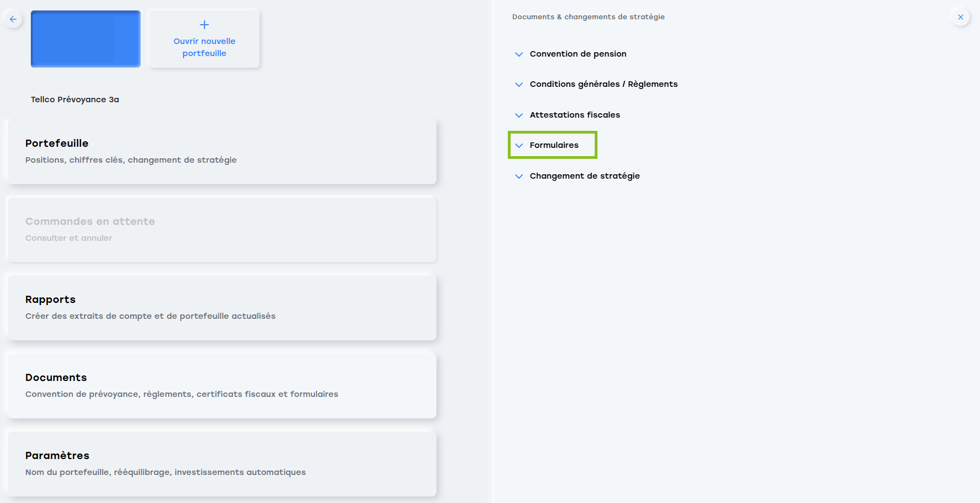Click the back arrow icon

pos(13,19)
